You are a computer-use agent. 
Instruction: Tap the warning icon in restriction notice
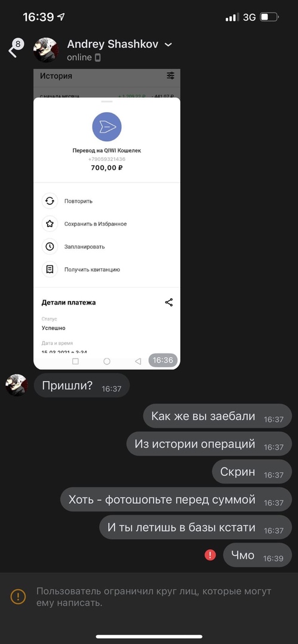click(x=18, y=596)
